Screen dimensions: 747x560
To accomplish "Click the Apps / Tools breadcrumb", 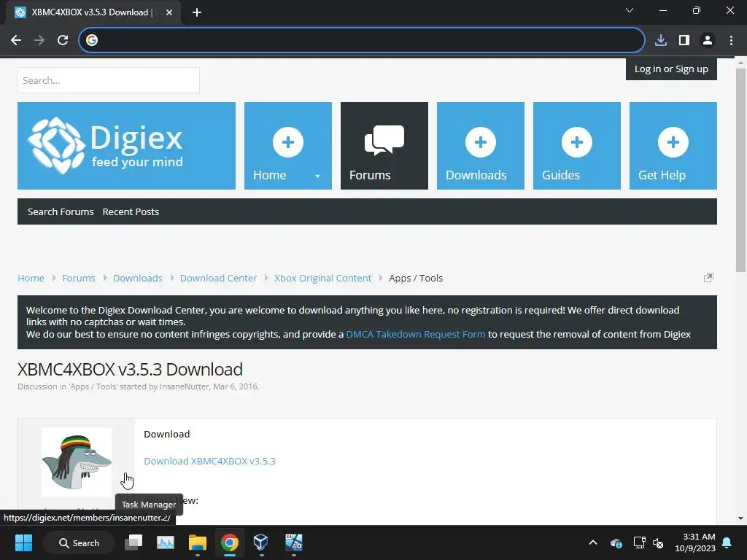I will click(416, 278).
